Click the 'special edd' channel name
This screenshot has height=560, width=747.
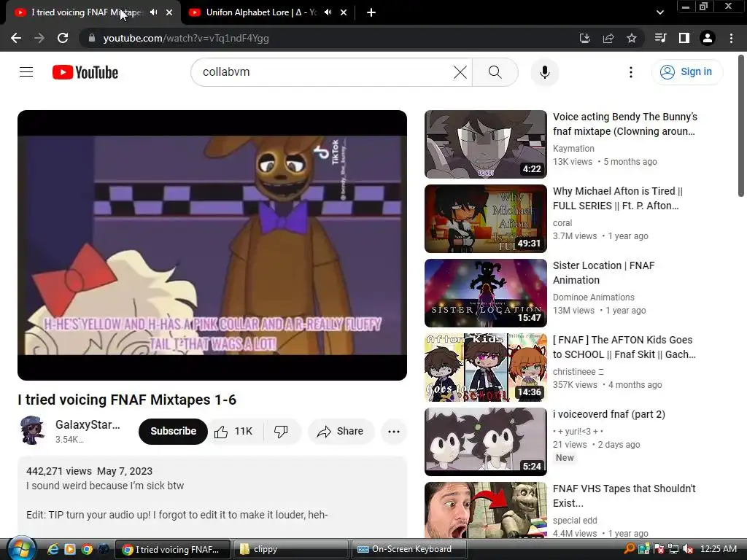pyautogui.click(x=575, y=521)
